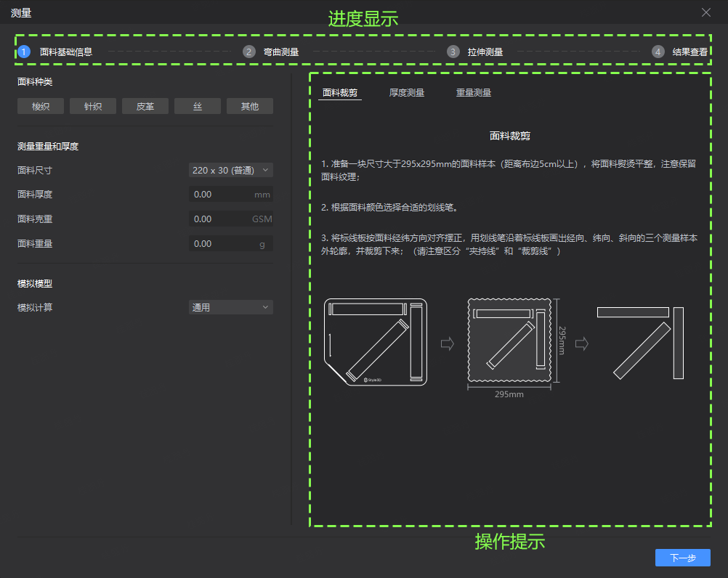
Task: Select the 皮革 fabric type
Action: [x=145, y=106]
